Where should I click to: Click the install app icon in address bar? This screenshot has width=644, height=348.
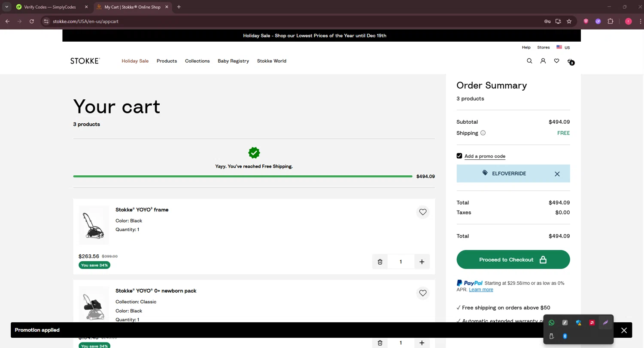[x=558, y=21]
